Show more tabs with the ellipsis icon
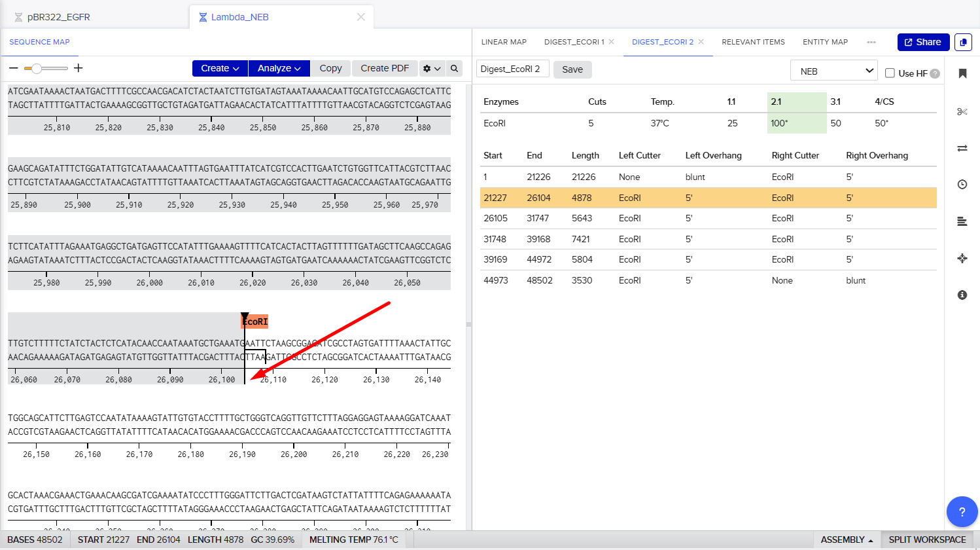The image size is (980, 550). pos(871,42)
